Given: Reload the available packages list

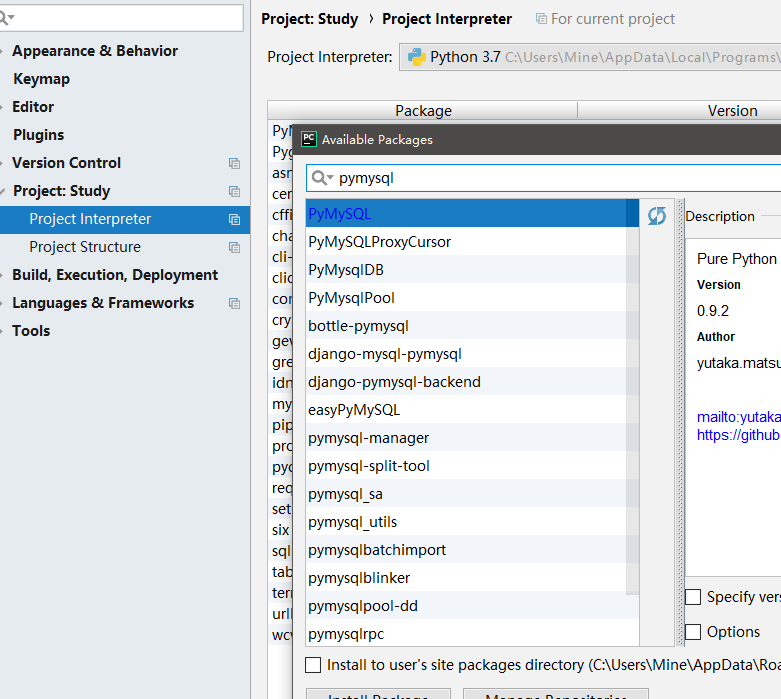Looking at the screenshot, I should click(x=656, y=216).
